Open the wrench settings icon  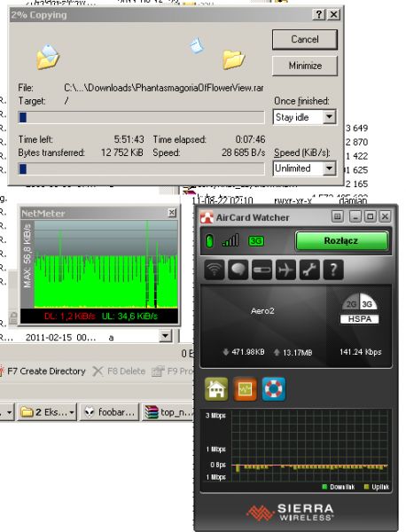(309, 270)
